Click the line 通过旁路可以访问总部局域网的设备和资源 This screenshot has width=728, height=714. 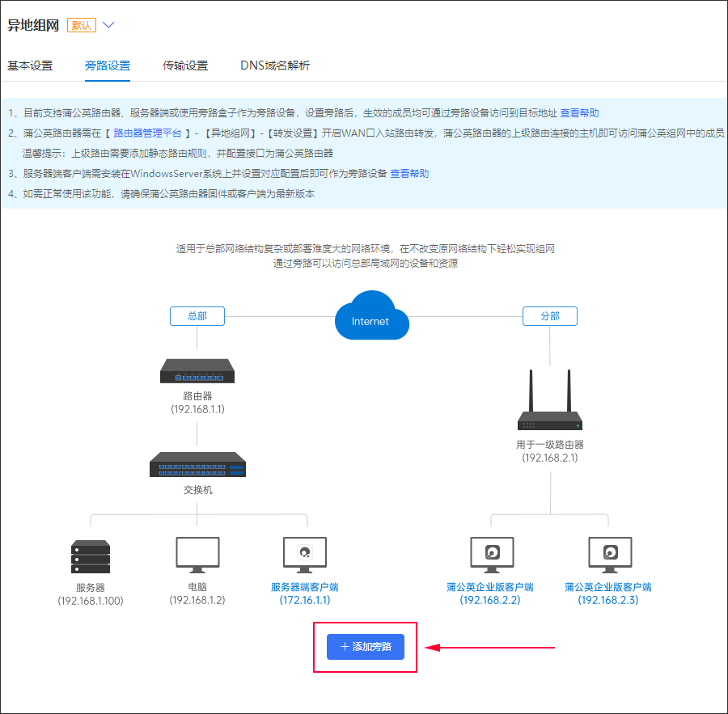coord(366,264)
